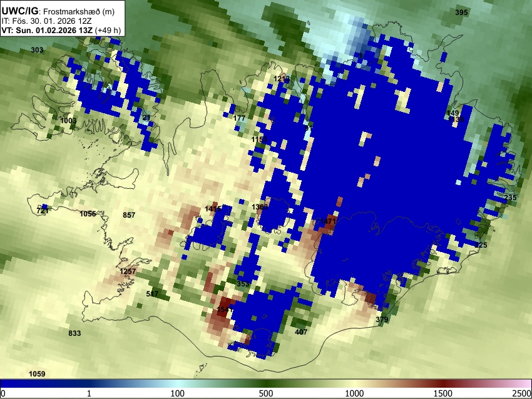The image size is (532, 399).
Task: Select map value 1139
Action: (x=456, y=119)
